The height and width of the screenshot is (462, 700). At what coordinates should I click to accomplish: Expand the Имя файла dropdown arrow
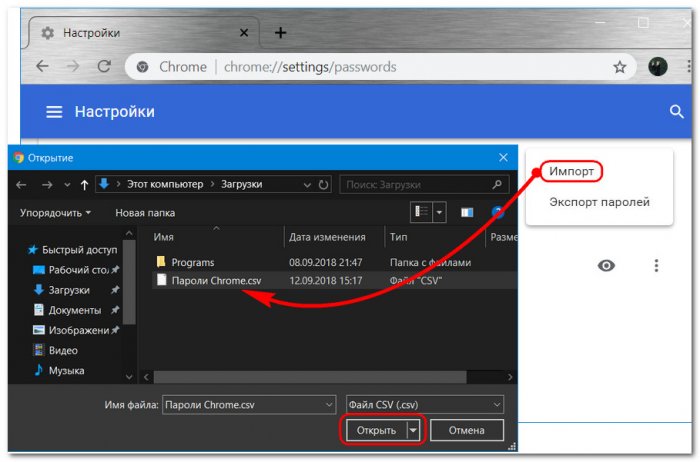tap(329, 405)
